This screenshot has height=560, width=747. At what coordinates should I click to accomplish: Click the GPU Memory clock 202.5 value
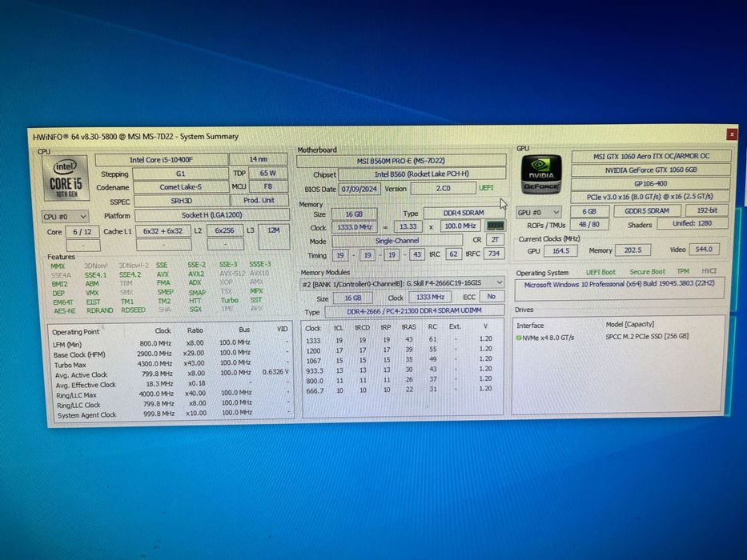pyautogui.click(x=633, y=250)
